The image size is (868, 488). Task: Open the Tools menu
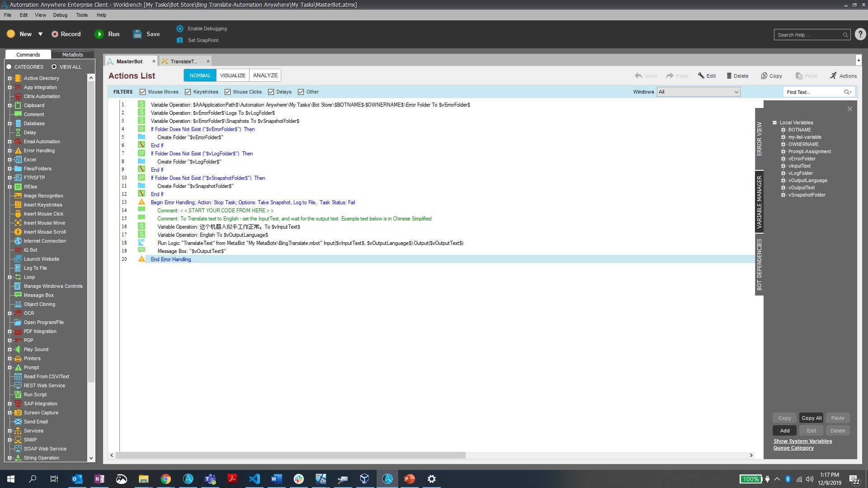82,15
